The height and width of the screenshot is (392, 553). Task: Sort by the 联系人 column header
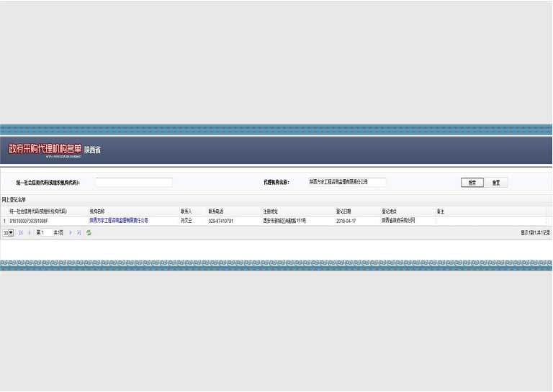186,211
